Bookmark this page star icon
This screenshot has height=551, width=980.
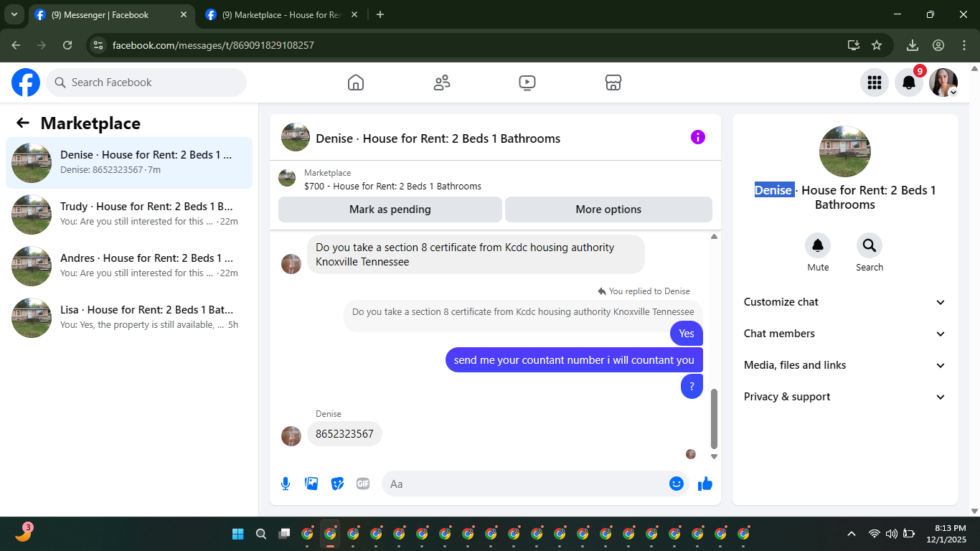pyautogui.click(x=877, y=45)
